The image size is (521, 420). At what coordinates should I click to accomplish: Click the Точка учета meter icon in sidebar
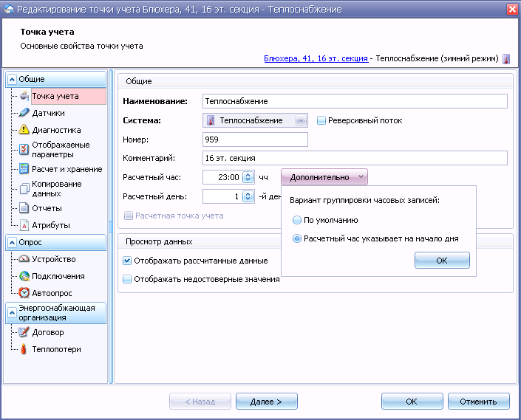(24, 96)
